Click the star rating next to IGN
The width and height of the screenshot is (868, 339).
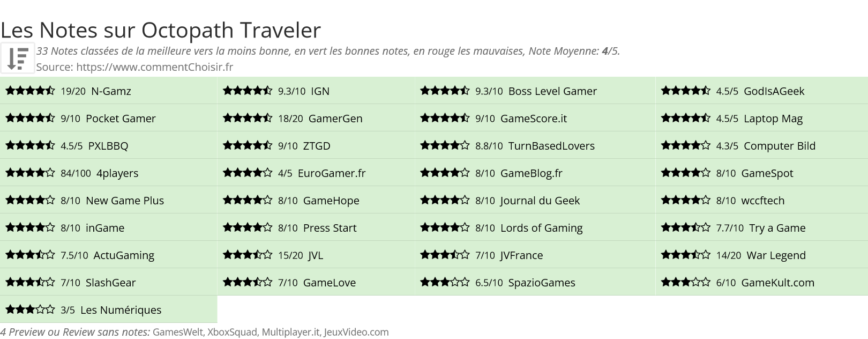[x=248, y=91]
